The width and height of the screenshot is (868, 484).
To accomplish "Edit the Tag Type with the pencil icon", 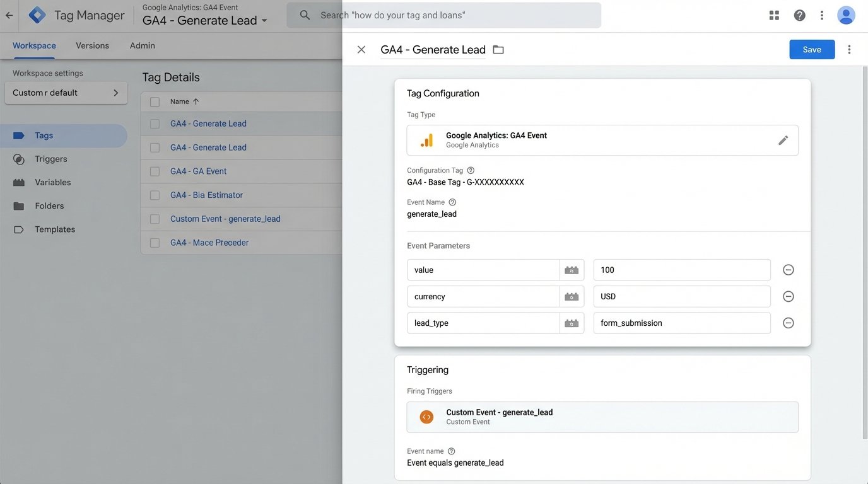I will [x=783, y=139].
